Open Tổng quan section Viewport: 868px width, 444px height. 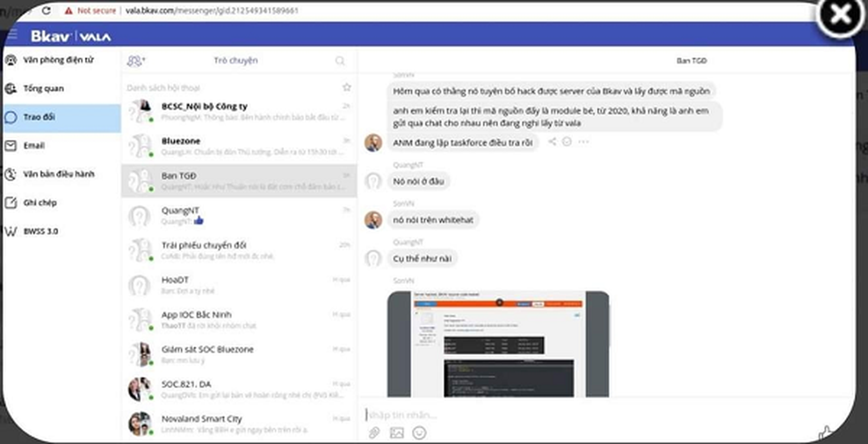[x=61, y=88]
